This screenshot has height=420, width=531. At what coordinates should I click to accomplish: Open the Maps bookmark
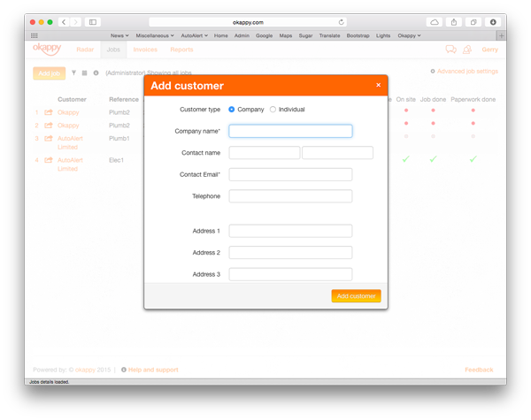(x=286, y=35)
